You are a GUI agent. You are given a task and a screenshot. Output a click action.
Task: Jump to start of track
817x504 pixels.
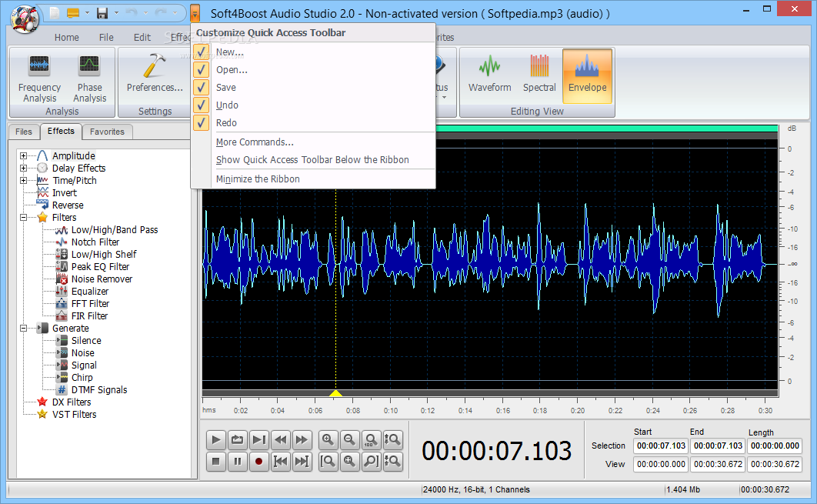tap(280, 461)
